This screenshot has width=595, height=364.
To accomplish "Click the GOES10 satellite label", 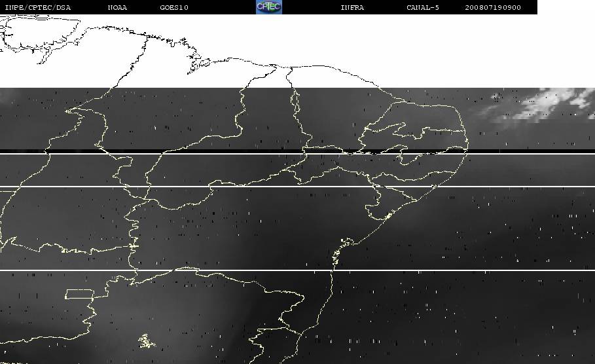I will 174,8.
